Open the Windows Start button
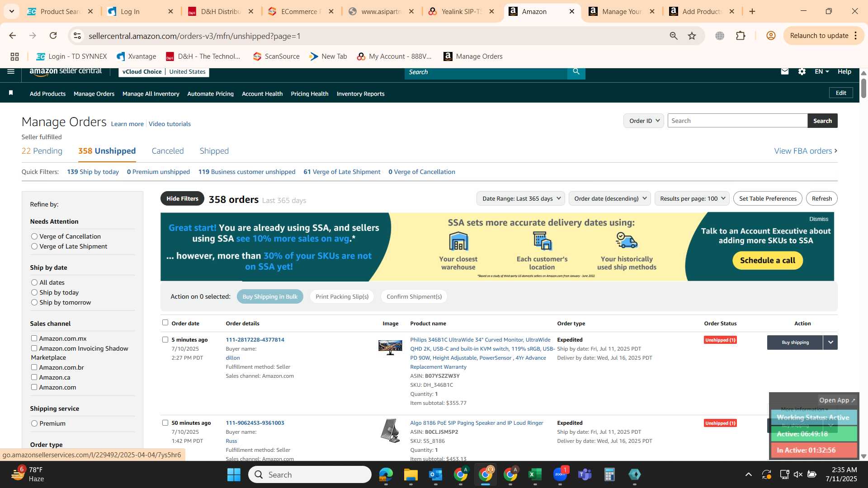The width and height of the screenshot is (868, 488). tap(234, 474)
